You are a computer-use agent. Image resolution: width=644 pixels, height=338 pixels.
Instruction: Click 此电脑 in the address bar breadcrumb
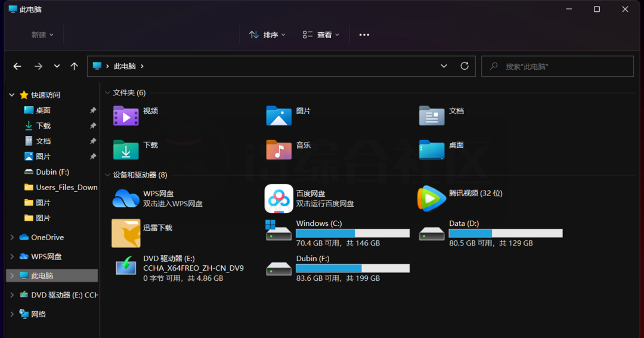tap(125, 66)
